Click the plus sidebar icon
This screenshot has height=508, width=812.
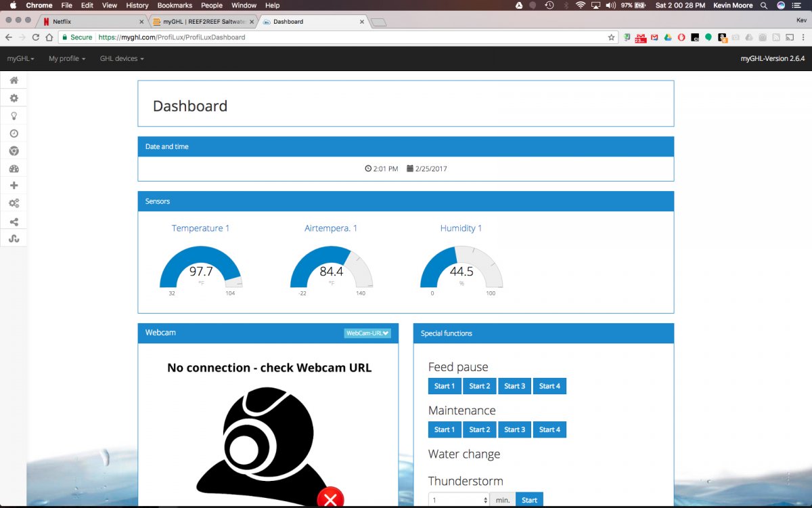tap(14, 186)
